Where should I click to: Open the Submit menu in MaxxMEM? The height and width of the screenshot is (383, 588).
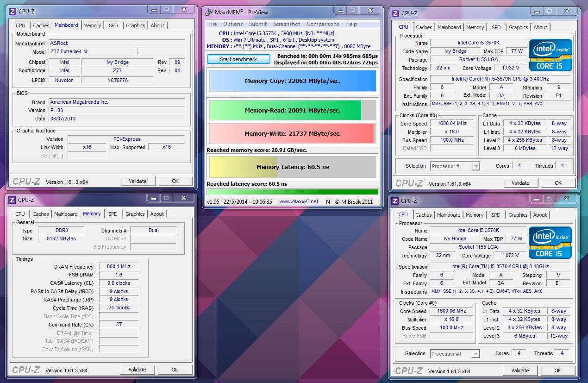tap(258, 24)
